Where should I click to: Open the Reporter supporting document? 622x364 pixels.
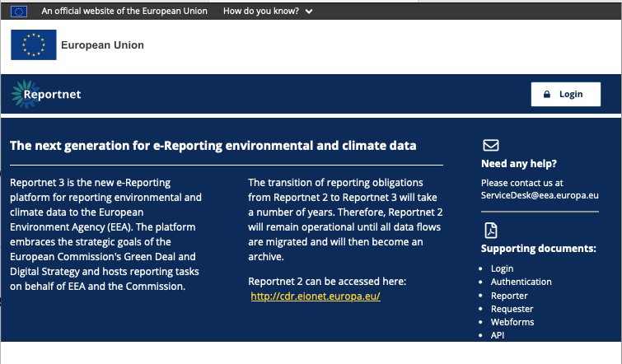[x=509, y=296]
